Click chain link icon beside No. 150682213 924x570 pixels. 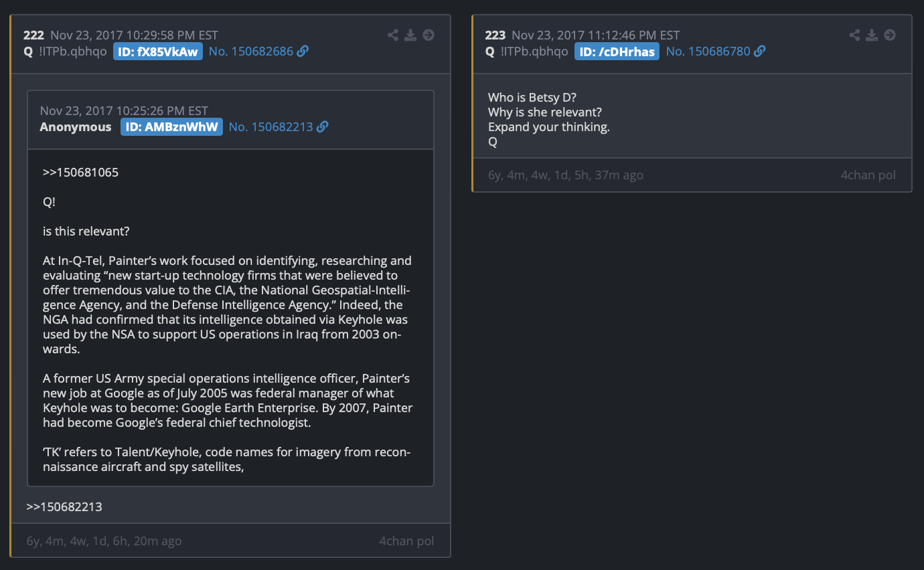(322, 127)
